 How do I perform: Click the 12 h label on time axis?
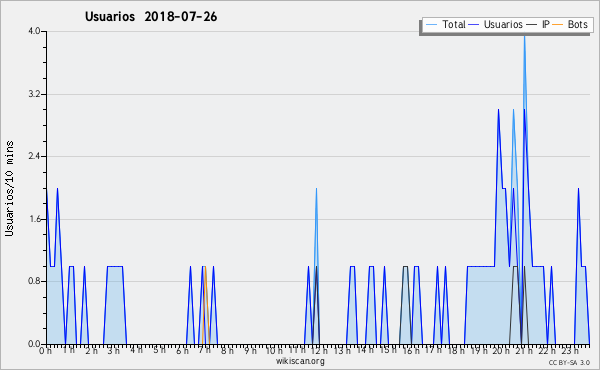point(319,351)
